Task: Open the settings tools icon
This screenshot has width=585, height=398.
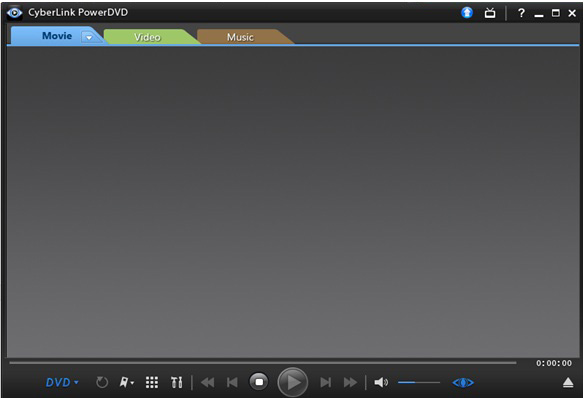Action: (176, 382)
